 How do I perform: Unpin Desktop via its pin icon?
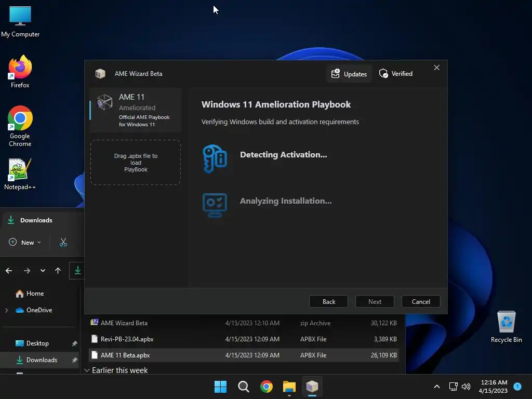74,343
